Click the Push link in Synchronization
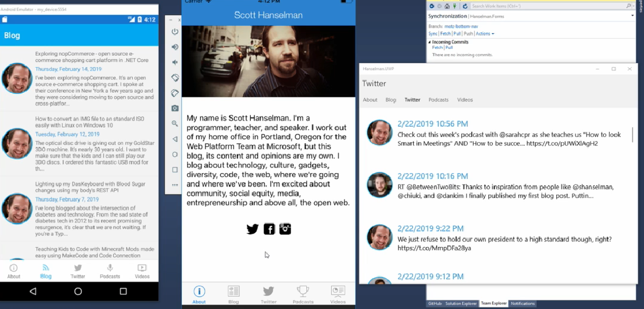 (468, 34)
